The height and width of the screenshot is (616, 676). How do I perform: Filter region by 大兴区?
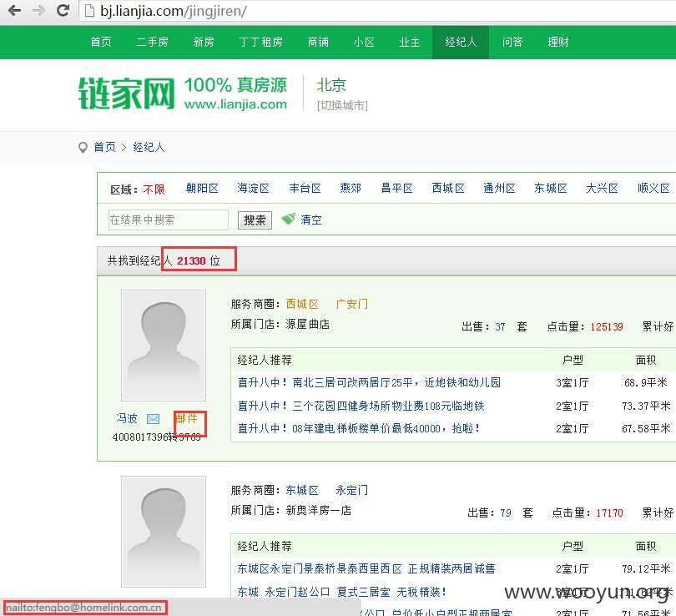(x=602, y=189)
